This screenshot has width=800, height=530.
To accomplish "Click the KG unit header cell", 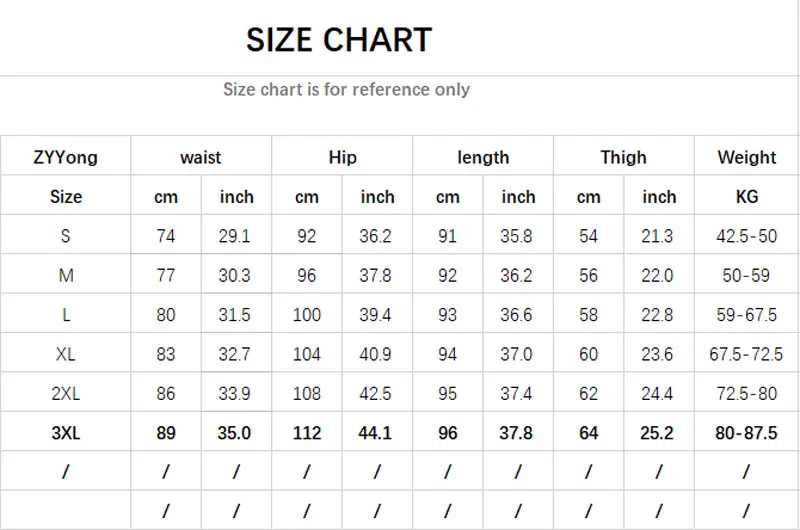I will pyautogui.click(x=747, y=197).
